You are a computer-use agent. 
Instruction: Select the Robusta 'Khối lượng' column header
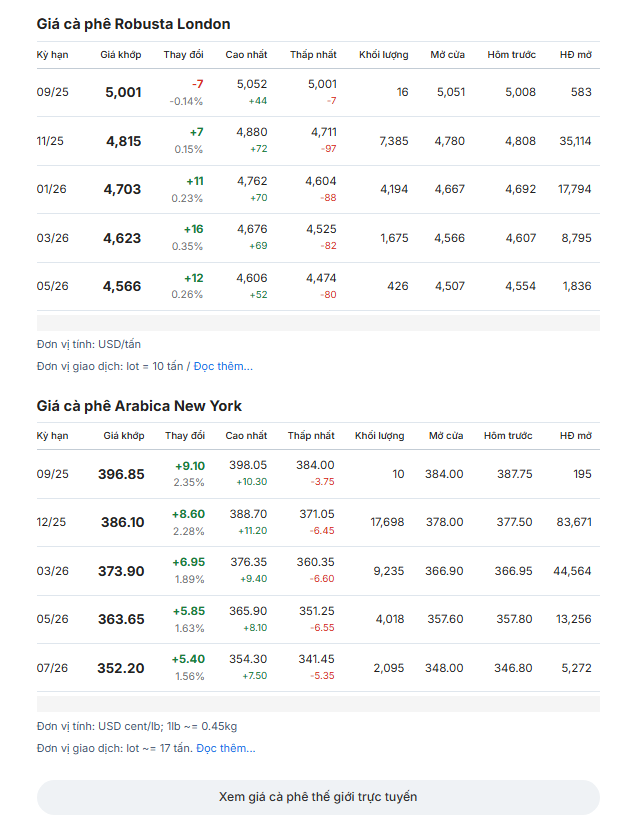[x=384, y=55]
